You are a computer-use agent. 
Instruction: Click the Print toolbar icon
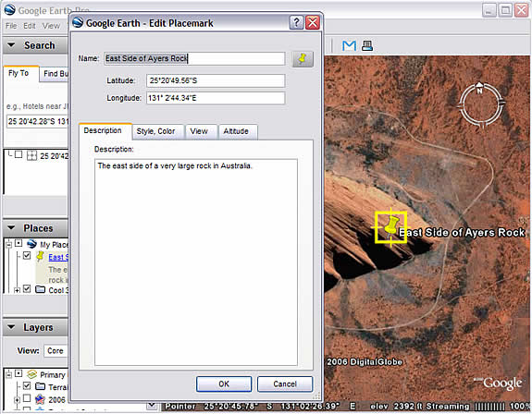coord(367,45)
